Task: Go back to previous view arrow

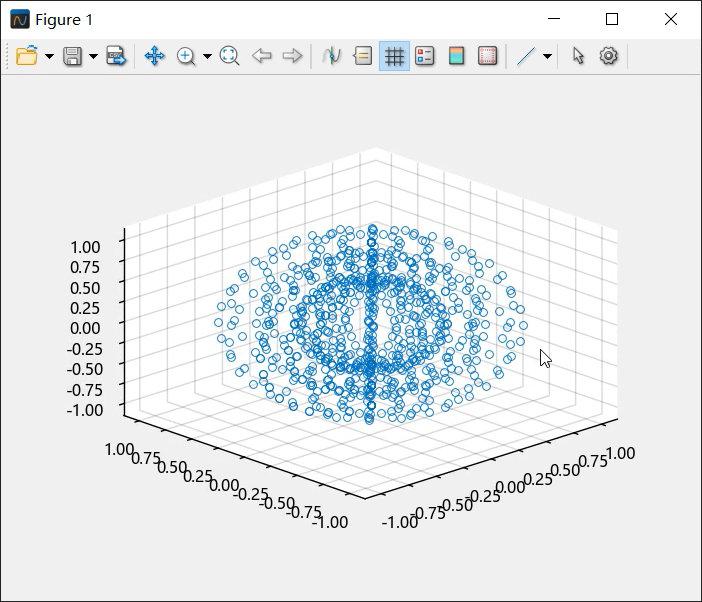Action: click(x=262, y=56)
